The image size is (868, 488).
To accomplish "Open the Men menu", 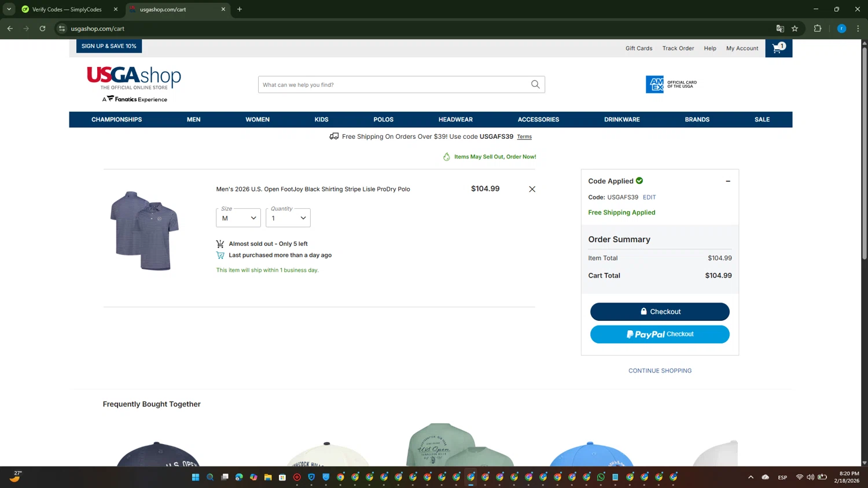I will pos(194,120).
